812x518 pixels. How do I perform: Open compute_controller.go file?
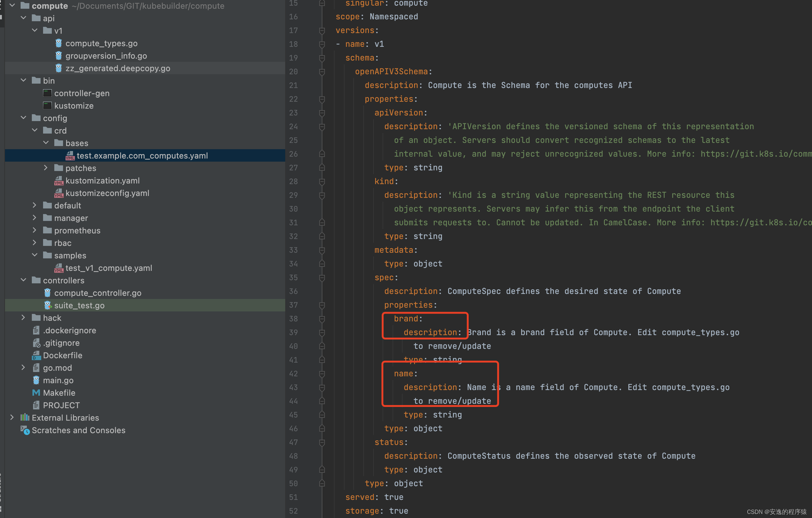tap(98, 293)
